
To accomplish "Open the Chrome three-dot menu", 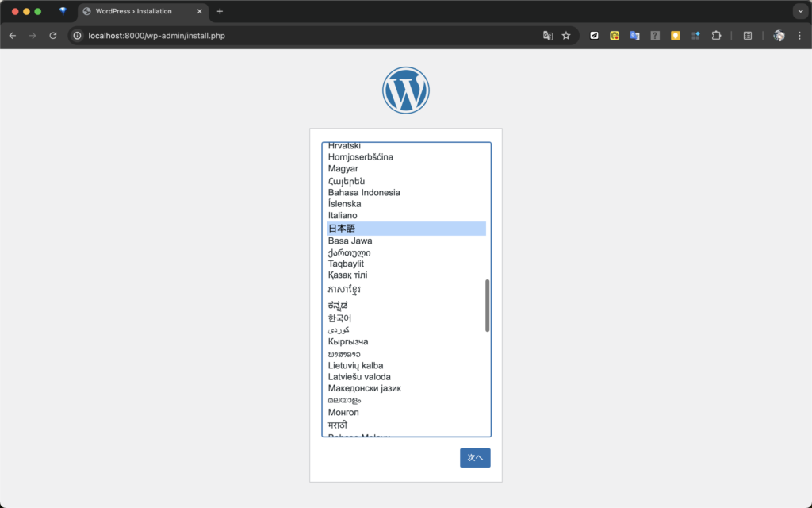I will (x=799, y=36).
